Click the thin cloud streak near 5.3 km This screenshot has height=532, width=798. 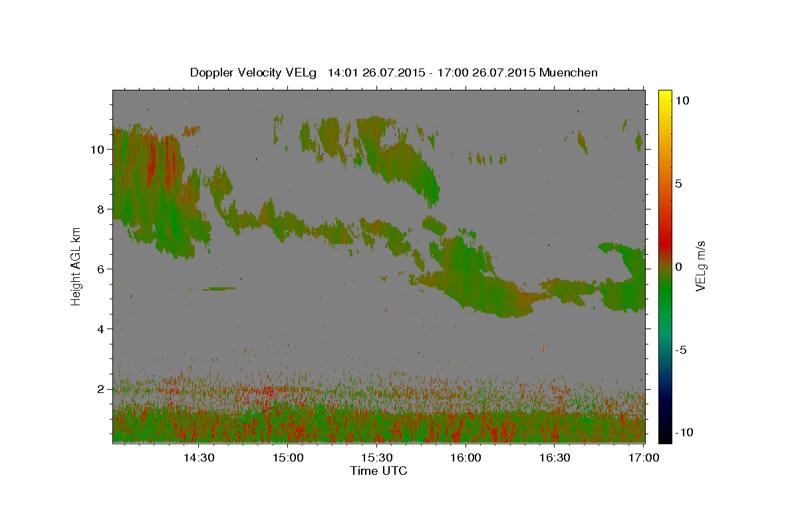(213, 289)
